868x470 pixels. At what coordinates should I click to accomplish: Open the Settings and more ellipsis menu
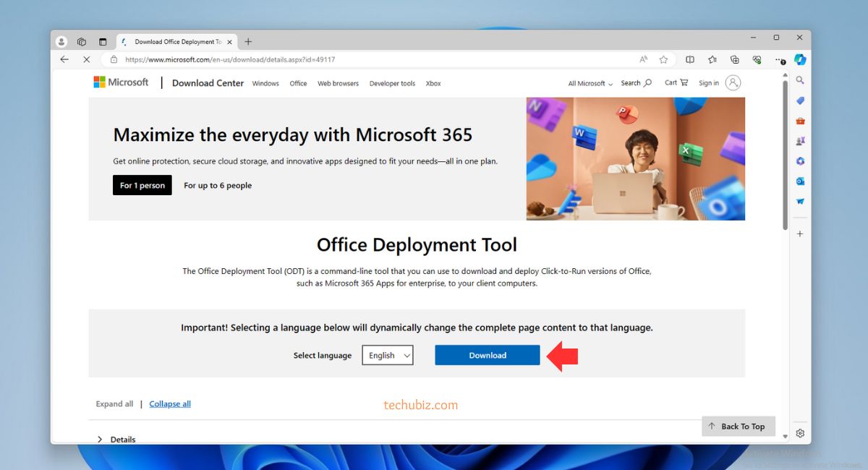point(779,59)
